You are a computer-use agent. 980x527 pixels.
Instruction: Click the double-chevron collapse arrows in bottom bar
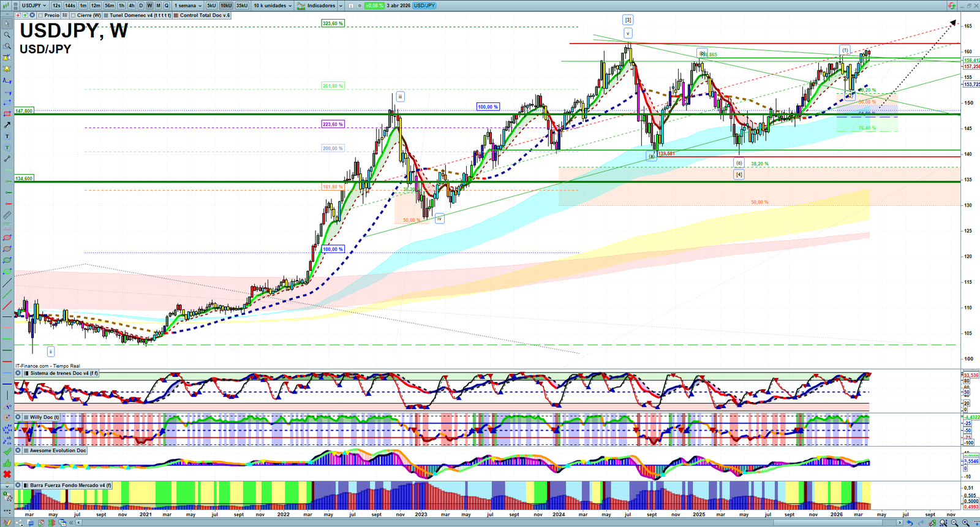[72, 523]
